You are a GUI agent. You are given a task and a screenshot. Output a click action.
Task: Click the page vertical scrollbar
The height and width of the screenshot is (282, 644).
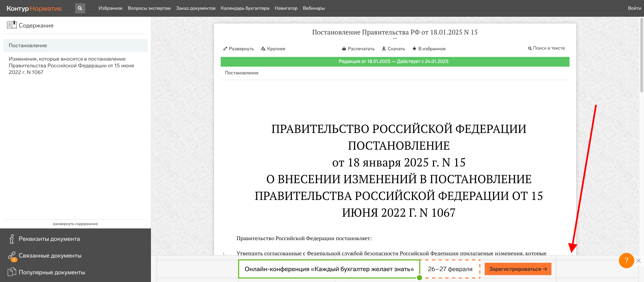pyautogui.click(x=642, y=55)
